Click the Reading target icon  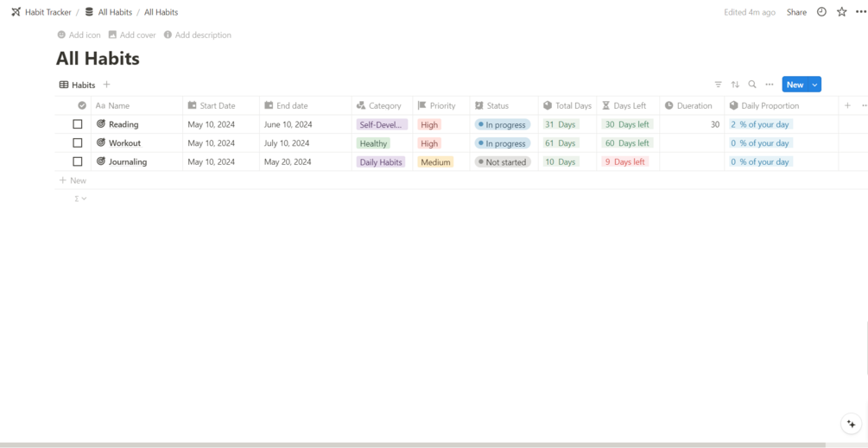click(x=101, y=124)
